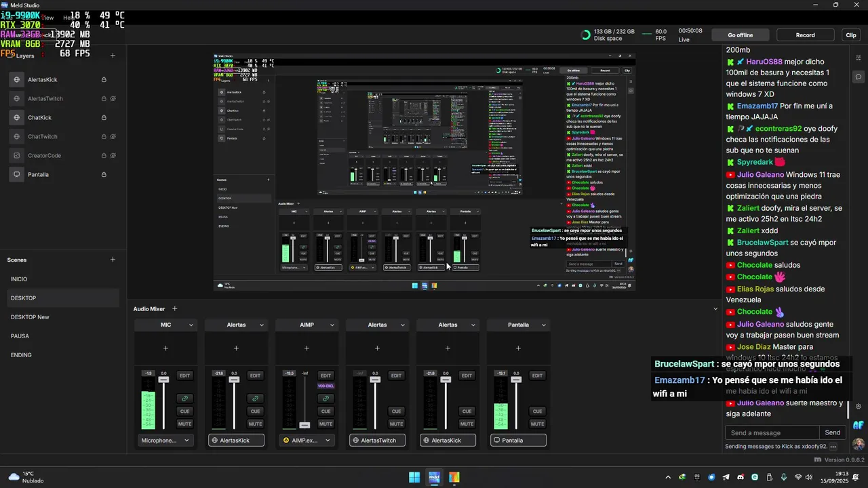The height and width of the screenshot is (488, 868).
Task: Click the ChatKick layer browser icon
Action: point(17,117)
